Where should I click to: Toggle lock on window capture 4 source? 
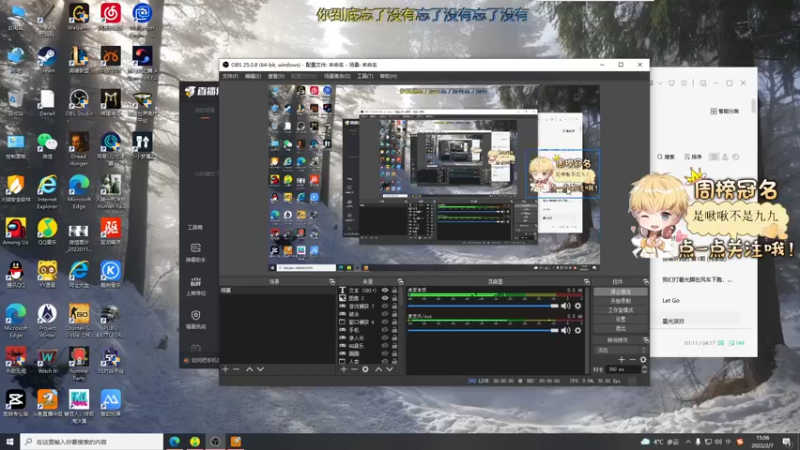click(394, 322)
